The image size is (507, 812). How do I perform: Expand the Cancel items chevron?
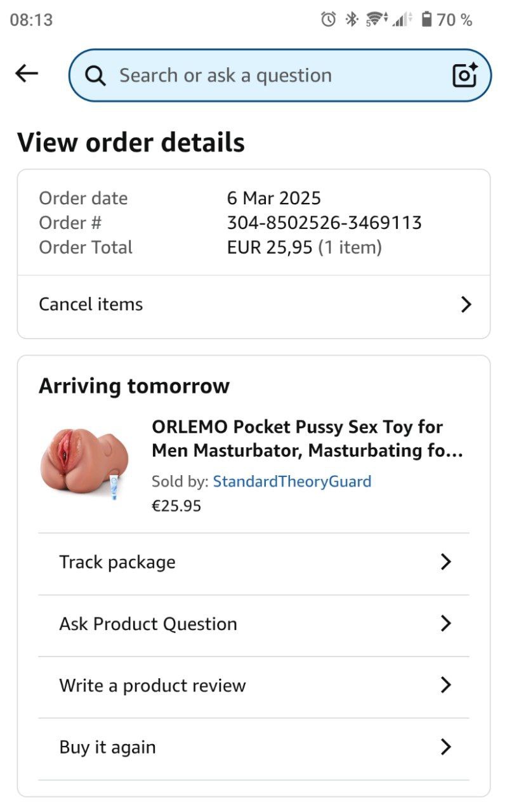point(466,304)
